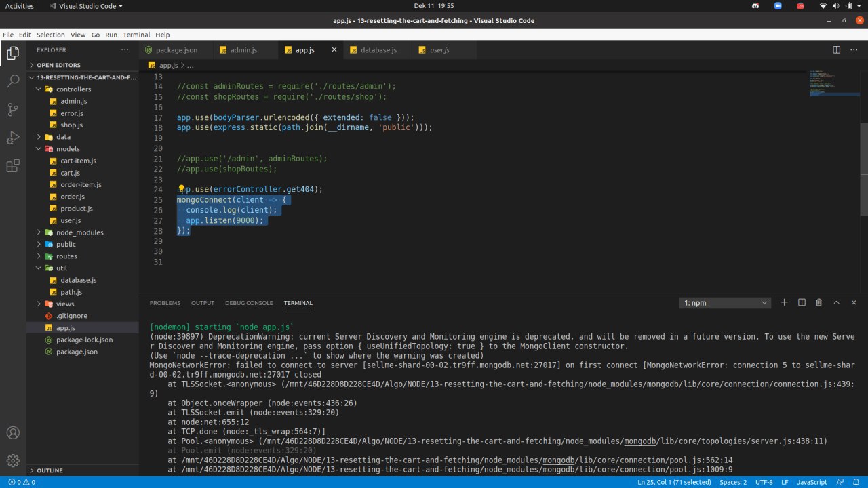Open the Search view in activity bar
The image size is (868, 488).
click(x=13, y=81)
